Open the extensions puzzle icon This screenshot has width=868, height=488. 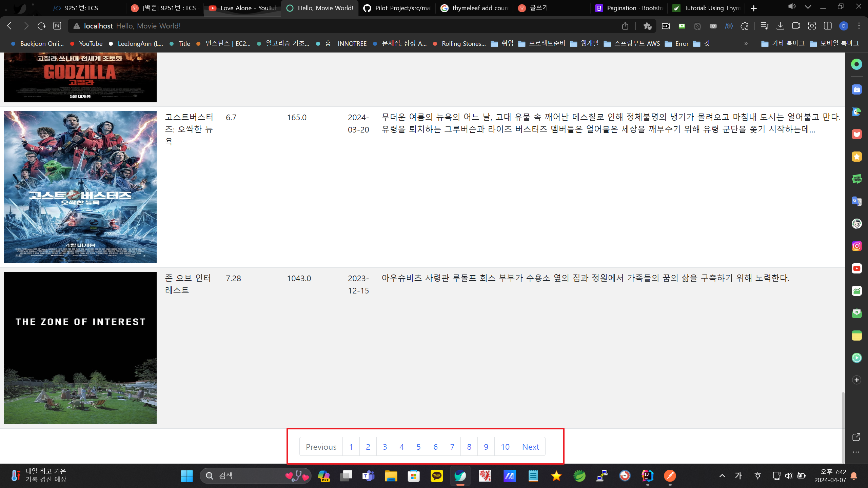[x=745, y=26]
